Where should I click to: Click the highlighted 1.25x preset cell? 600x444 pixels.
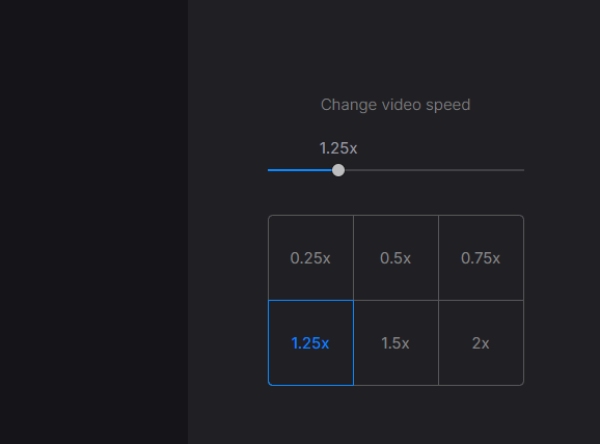point(310,343)
